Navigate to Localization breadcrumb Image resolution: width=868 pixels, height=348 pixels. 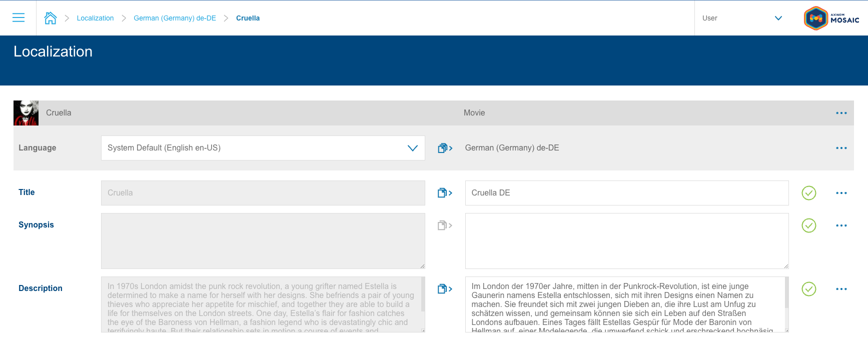click(95, 18)
